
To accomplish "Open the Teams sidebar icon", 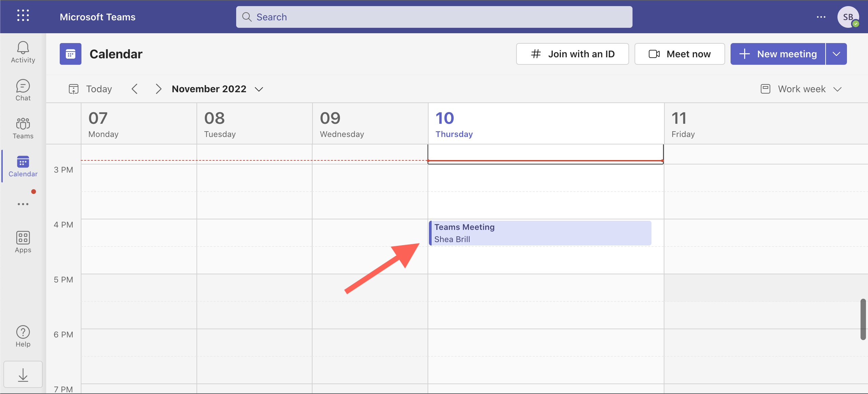I will coord(23,129).
